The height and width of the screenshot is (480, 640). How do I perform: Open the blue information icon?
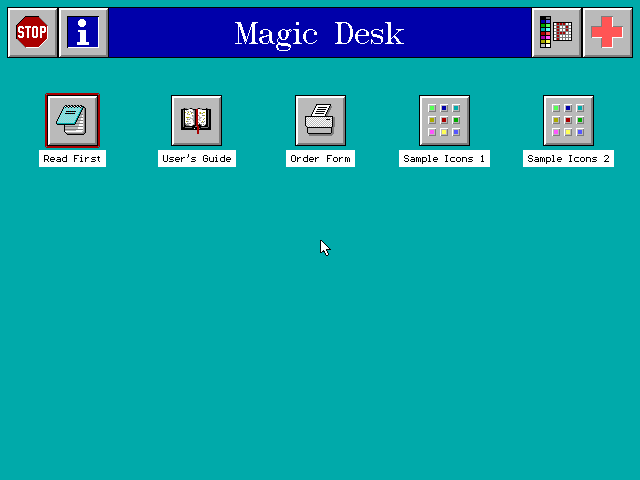[x=84, y=32]
